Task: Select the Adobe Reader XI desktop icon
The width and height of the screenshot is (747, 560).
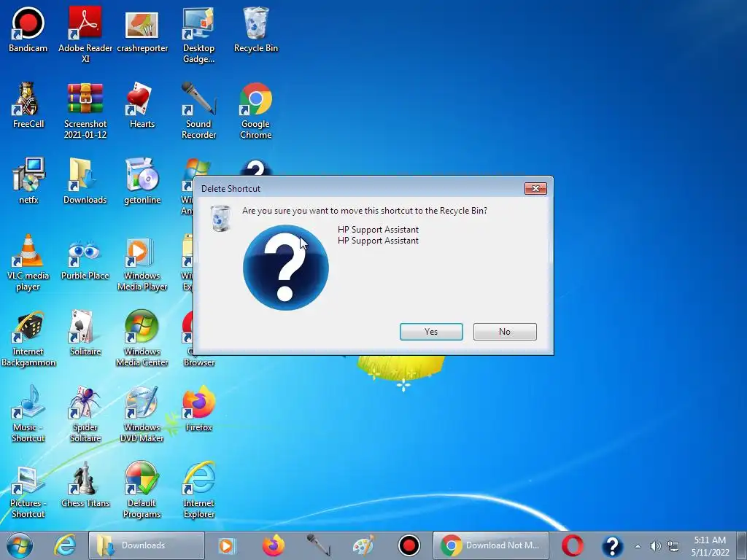Action: pos(85,34)
